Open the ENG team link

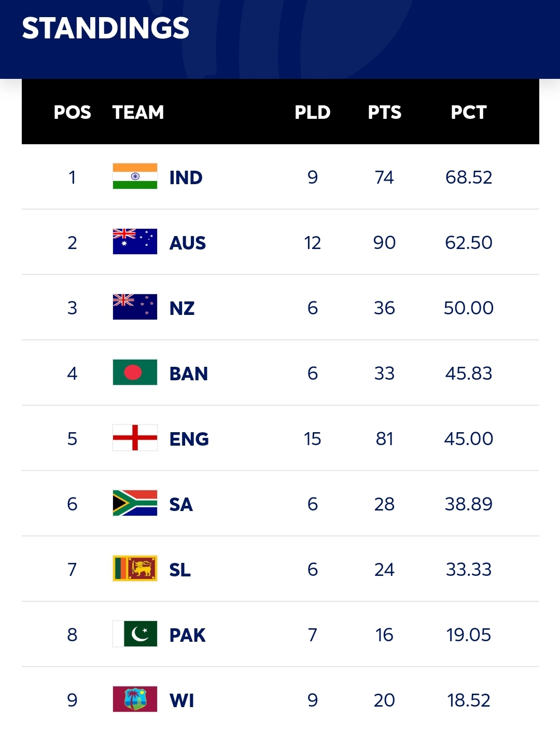(189, 439)
